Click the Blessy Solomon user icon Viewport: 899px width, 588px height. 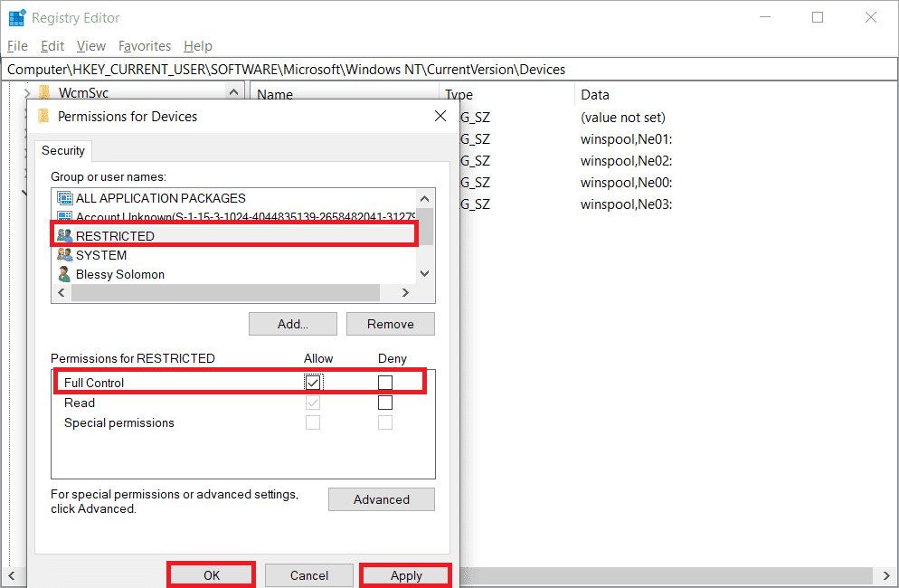coord(64,274)
